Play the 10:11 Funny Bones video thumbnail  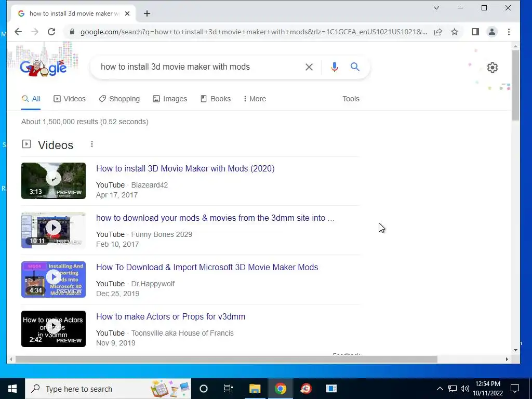(54, 230)
